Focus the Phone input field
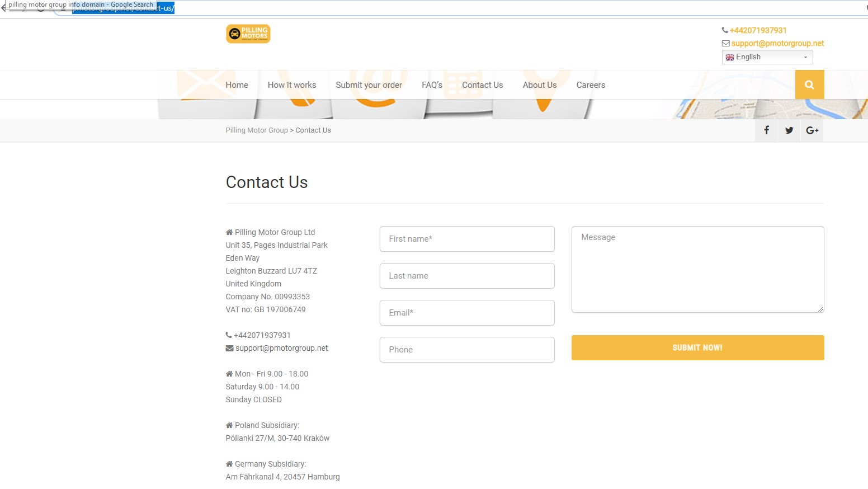This screenshot has height=489, width=868. [x=467, y=350]
